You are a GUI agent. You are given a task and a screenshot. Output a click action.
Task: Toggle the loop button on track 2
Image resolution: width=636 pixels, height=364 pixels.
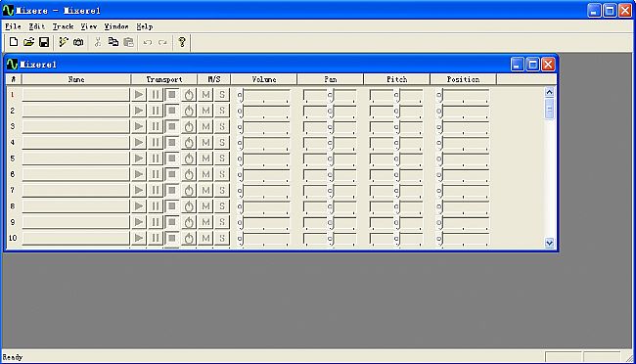pyautogui.click(x=189, y=111)
